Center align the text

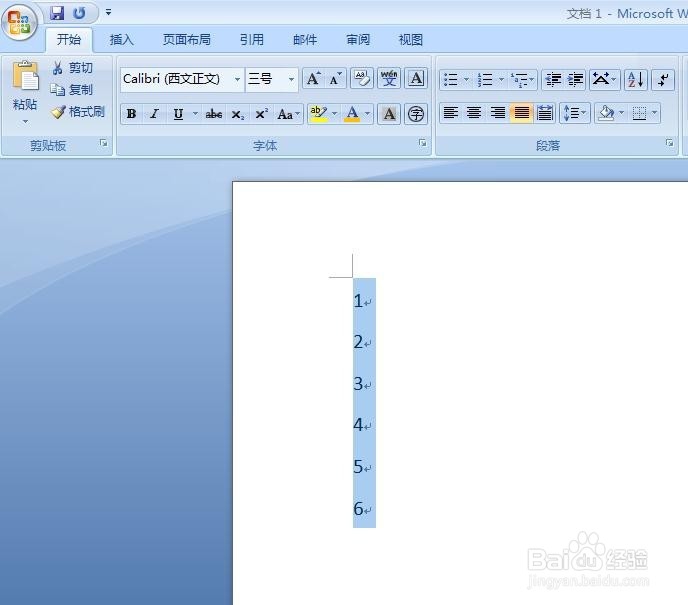474,113
